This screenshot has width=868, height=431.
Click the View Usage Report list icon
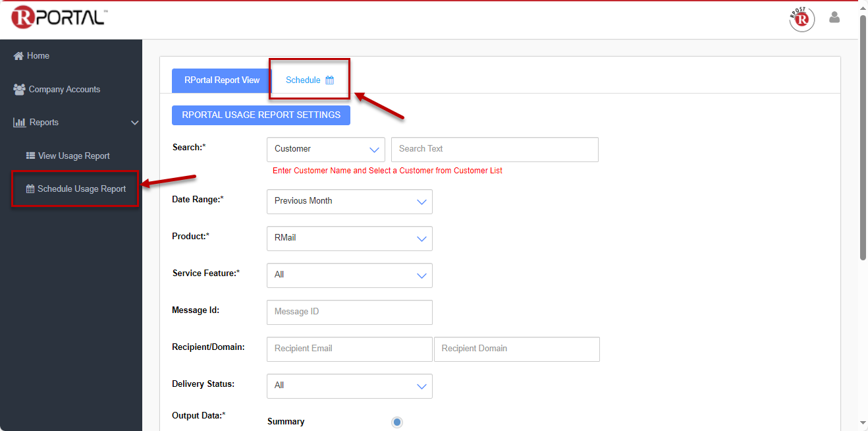coord(30,156)
